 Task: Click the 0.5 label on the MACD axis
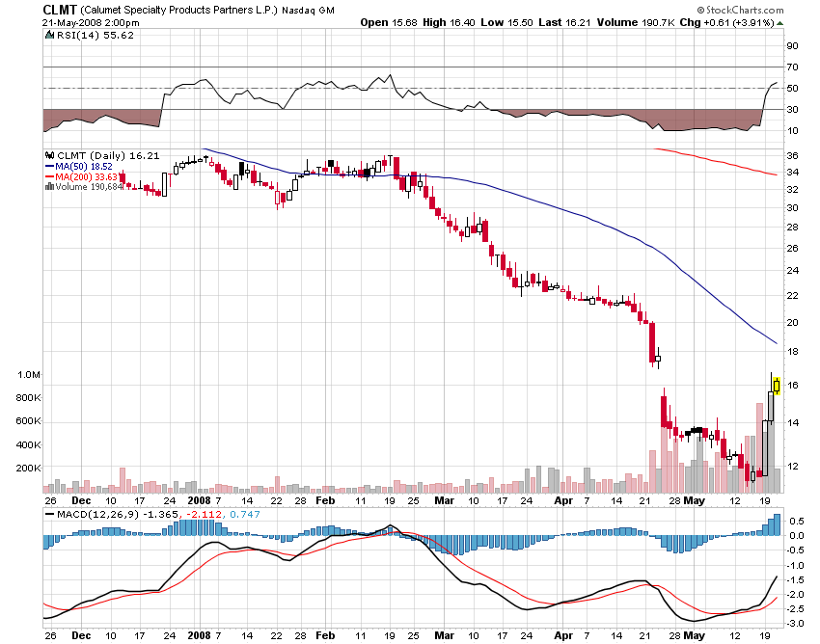coord(797,522)
